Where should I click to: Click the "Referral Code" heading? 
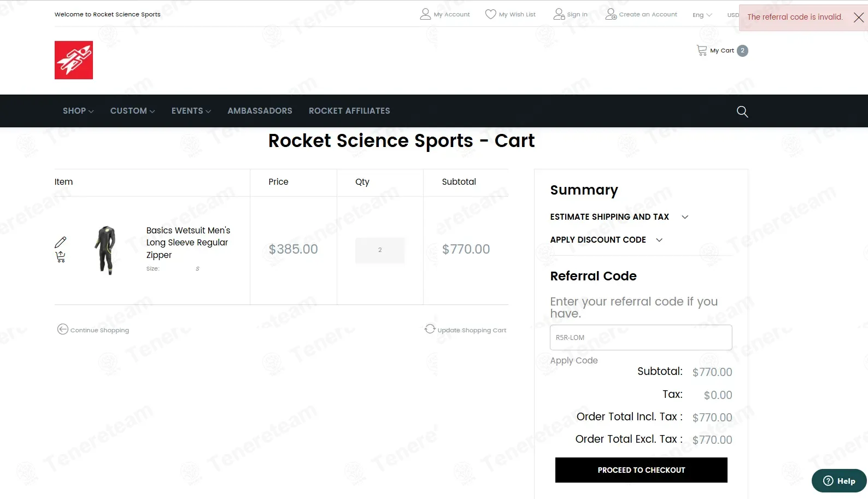pyautogui.click(x=593, y=276)
